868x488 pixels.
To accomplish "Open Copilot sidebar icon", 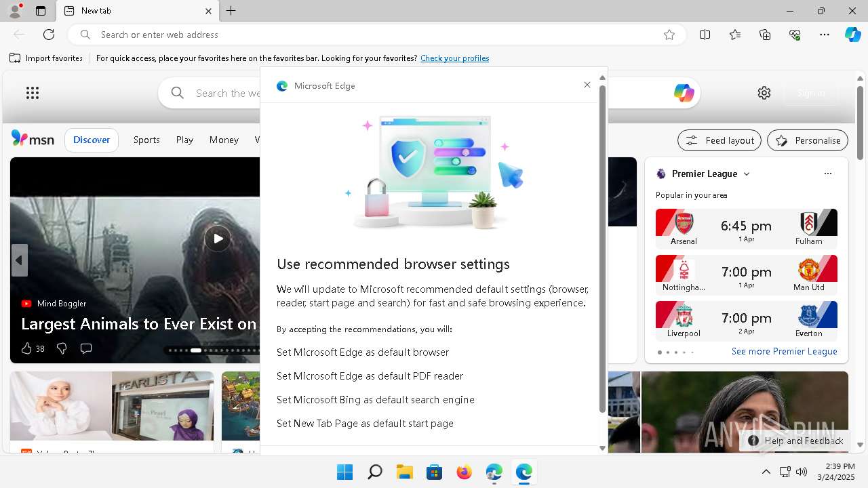I will tap(852, 35).
